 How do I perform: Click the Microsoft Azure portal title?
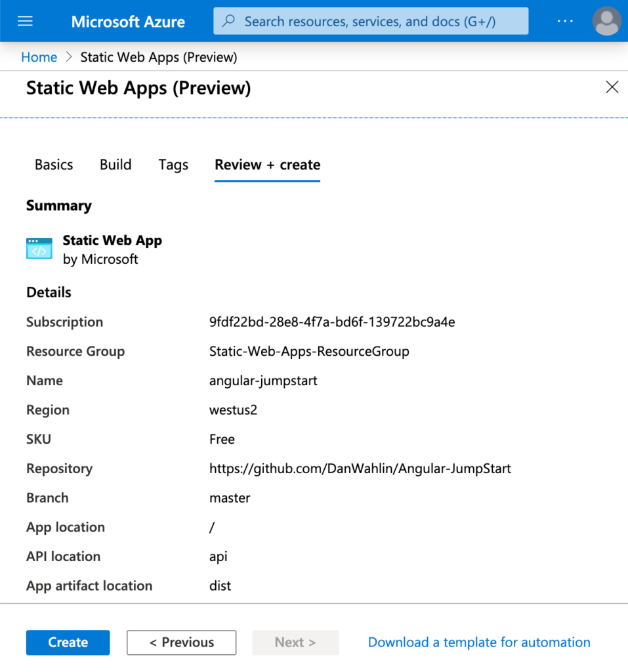[x=128, y=22]
